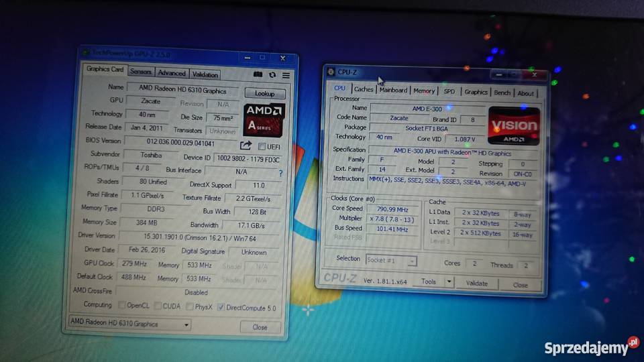Image resolution: width=644 pixels, height=362 pixels.
Task: Toggle the DirectCompute 5.0 checkbox
Action: 221,307
